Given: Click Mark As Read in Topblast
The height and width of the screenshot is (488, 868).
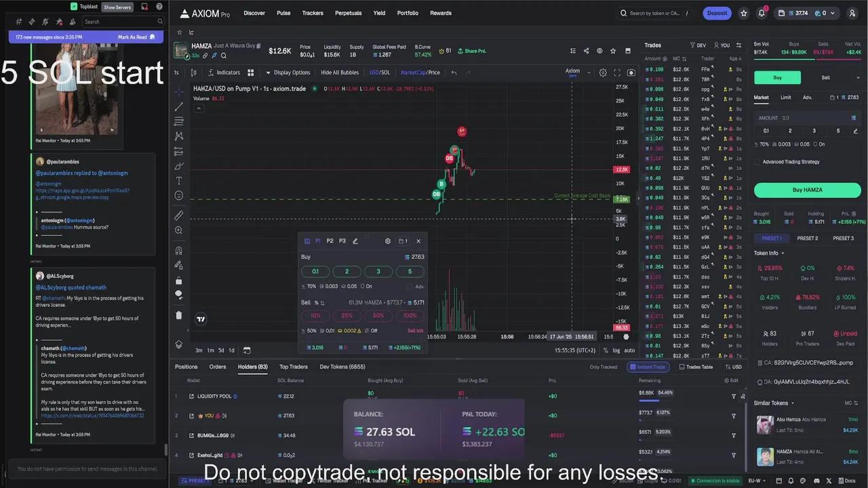Looking at the screenshot, I should pos(136,37).
